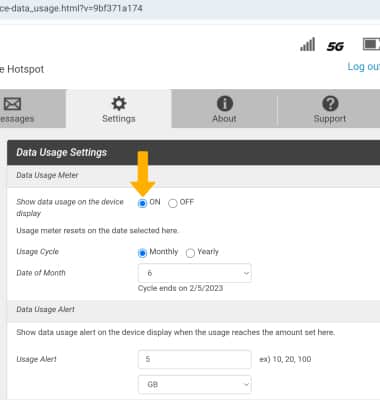Screen dimensions: 380x400
Task: Click the Hotspot title text
Action: (22, 69)
